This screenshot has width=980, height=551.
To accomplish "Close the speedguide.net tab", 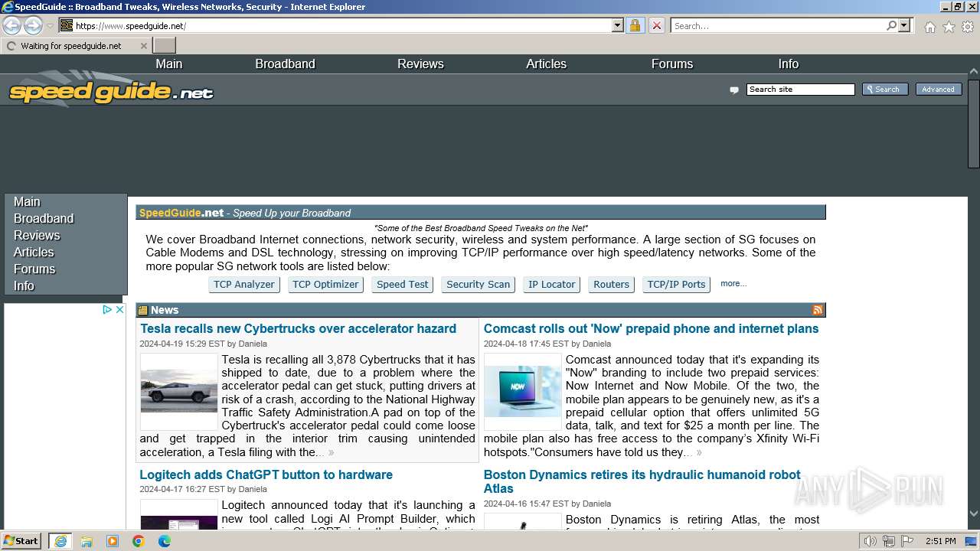I will coord(143,46).
